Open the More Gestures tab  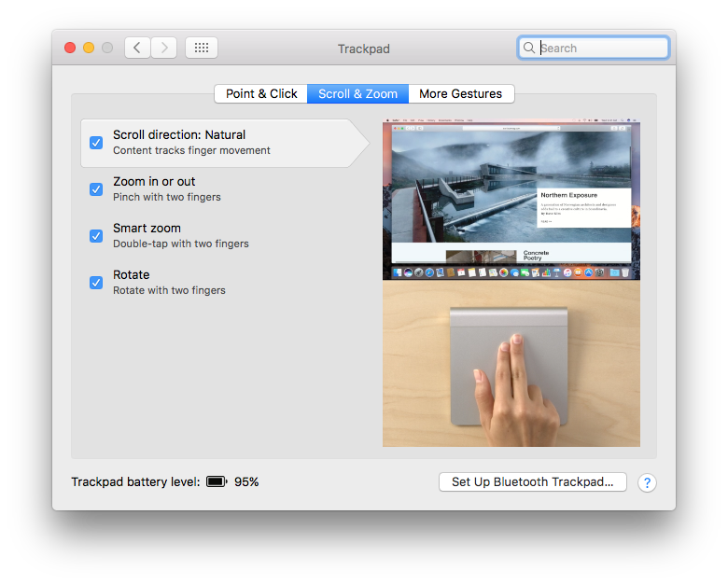pyautogui.click(x=461, y=94)
